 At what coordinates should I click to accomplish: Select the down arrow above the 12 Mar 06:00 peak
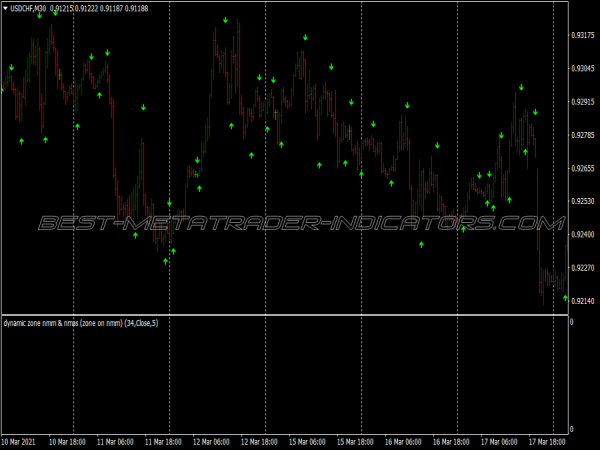point(225,20)
